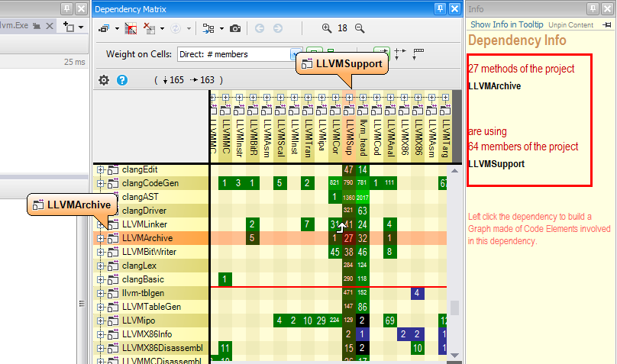The image size is (617, 364).
Task: Click the matrix vertical scrollbar thumb
Action: coord(454,308)
